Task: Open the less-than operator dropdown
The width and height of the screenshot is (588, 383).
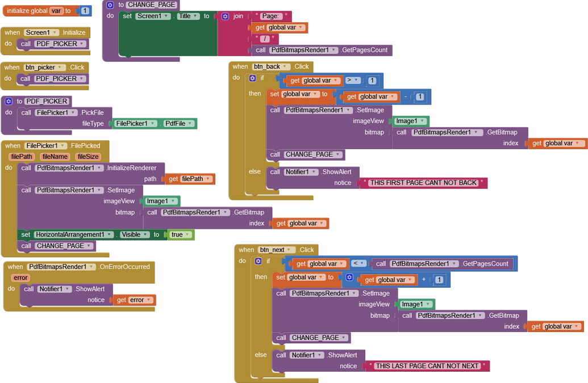Action: [358, 263]
